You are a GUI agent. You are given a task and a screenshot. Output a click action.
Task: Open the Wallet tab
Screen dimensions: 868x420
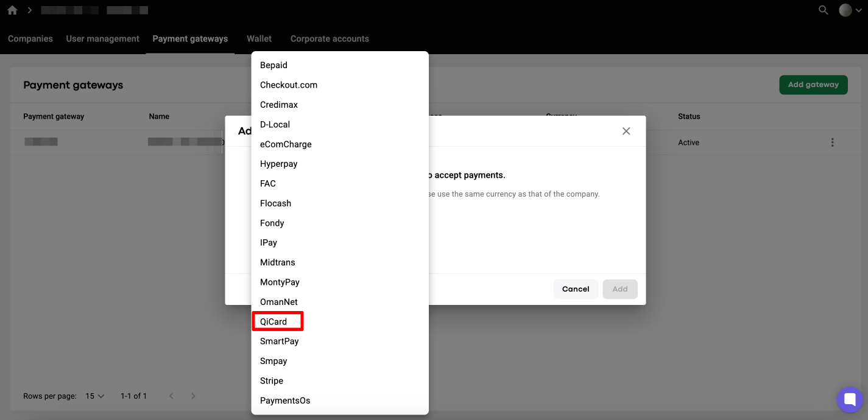point(259,38)
